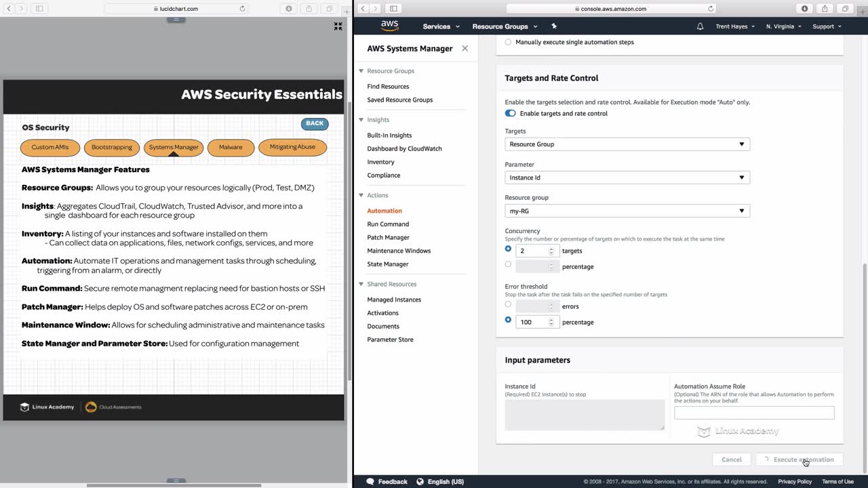Click the pin shortcut icon in AWS navbar
Viewport: 868px width, 488px height.
(x=554, y=26)
